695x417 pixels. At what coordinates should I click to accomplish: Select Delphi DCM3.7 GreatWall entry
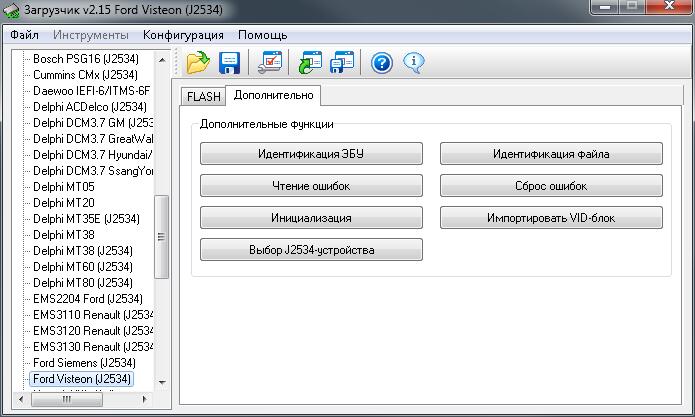[x=93, y=138]
